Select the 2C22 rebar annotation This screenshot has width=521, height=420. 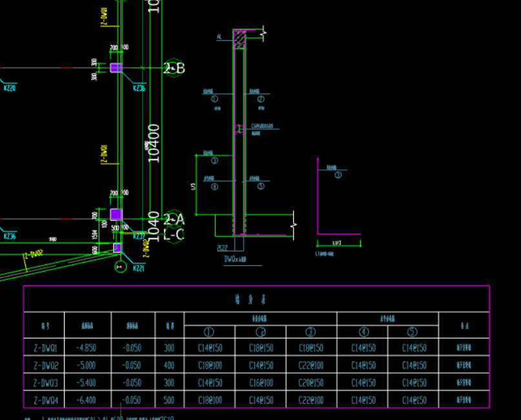click(222, 248)
